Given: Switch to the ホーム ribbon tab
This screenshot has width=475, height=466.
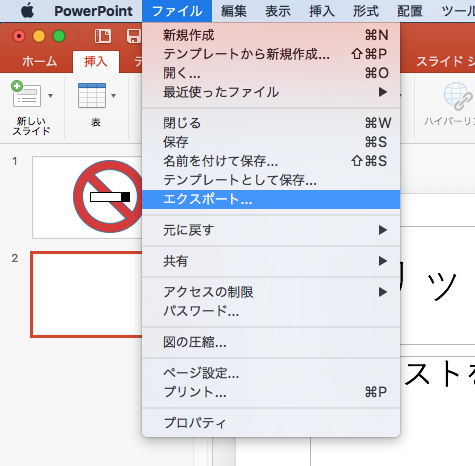Looking at the screenshot, I should 40,62.
